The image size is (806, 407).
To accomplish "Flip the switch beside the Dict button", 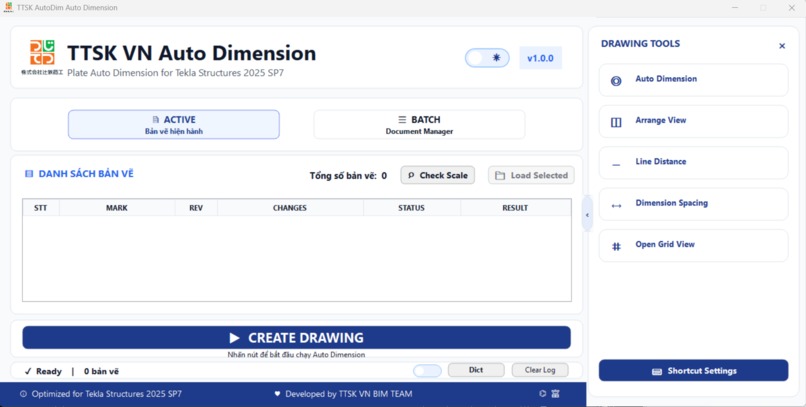I will pyautogui.click(x=427, y=371).
